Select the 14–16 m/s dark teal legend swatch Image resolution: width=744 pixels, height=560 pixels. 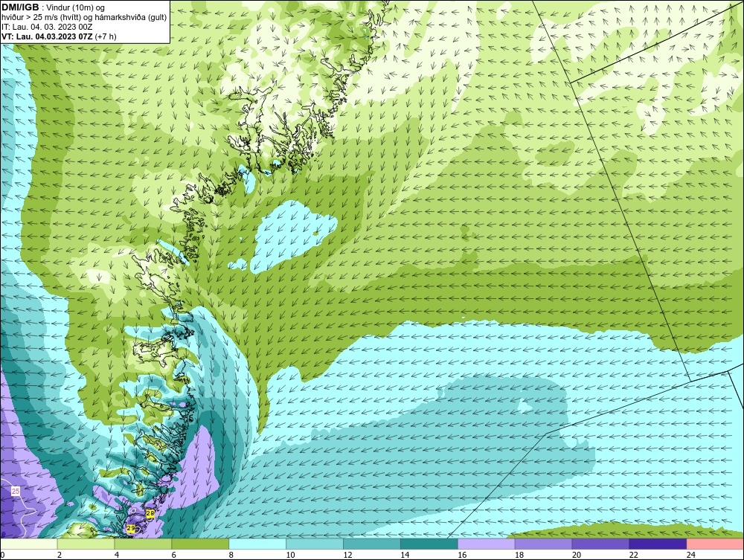pyautogui.click(x=429, y=544)
